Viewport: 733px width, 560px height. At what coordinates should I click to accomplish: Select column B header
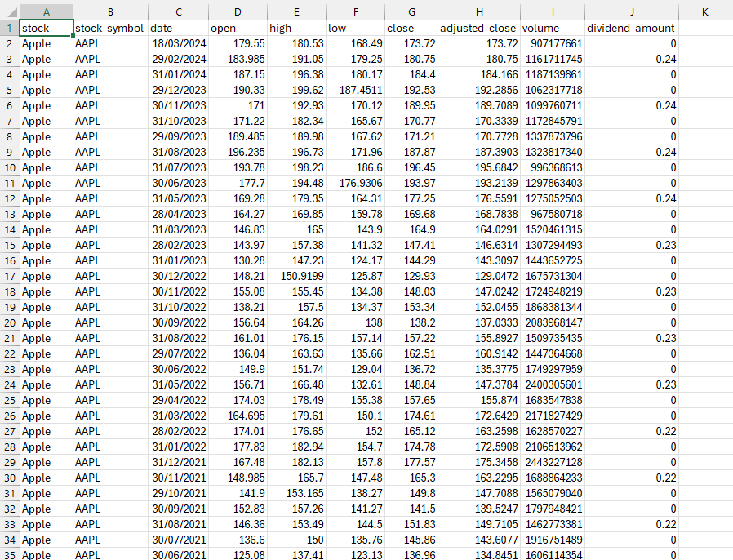(110, 12)
